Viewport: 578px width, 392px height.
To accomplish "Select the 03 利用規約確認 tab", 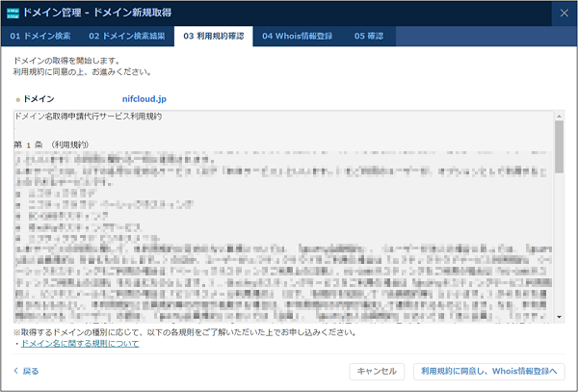I will [214, 36].
